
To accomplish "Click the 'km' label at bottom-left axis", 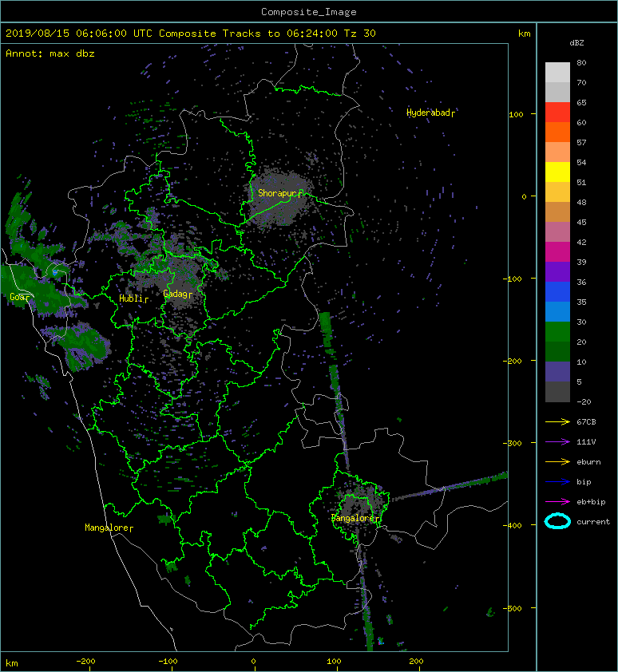I will (x=12, y=663).
